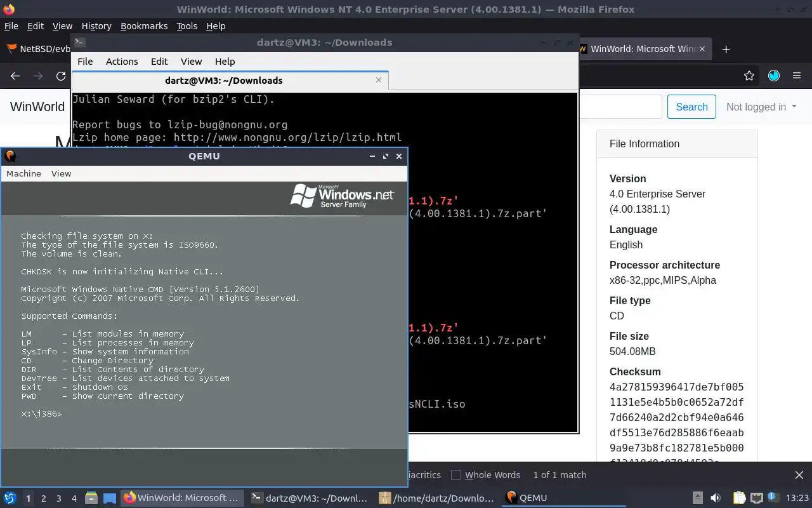The height and width of the screenshot is (508, 812).
Task: Click the File Information panel header
Action: (677, 144)
